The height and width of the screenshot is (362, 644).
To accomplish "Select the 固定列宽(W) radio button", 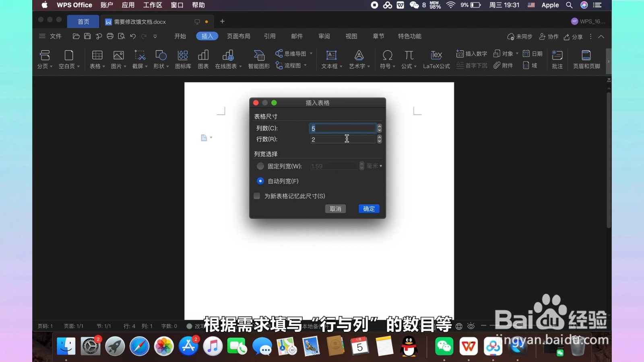I will pos(260,166).
